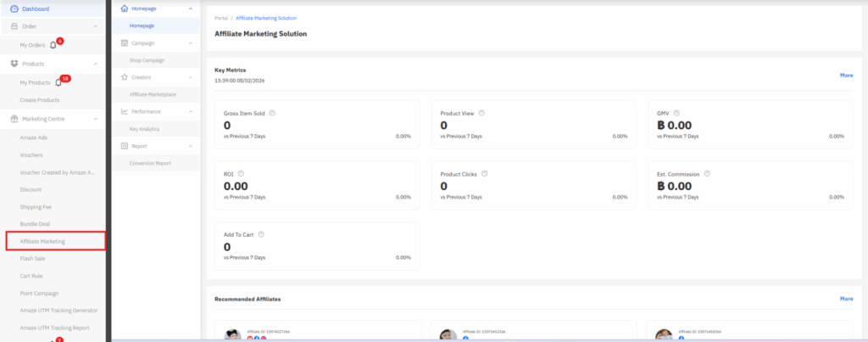Click the My Orders notification bell

[x=53, y=45]
